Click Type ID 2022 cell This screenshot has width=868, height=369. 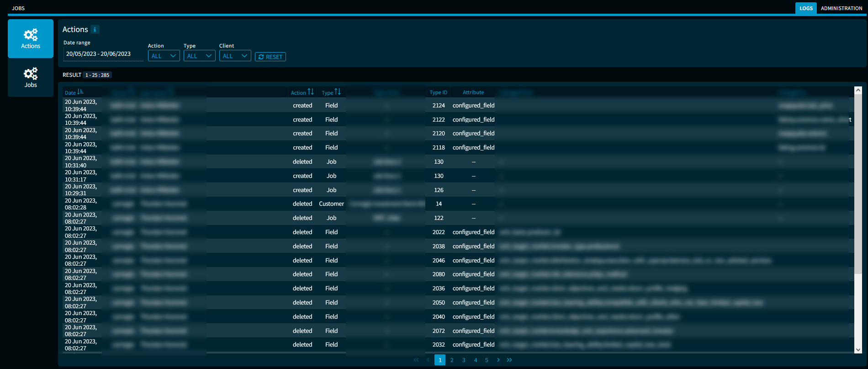click(439, 232)
